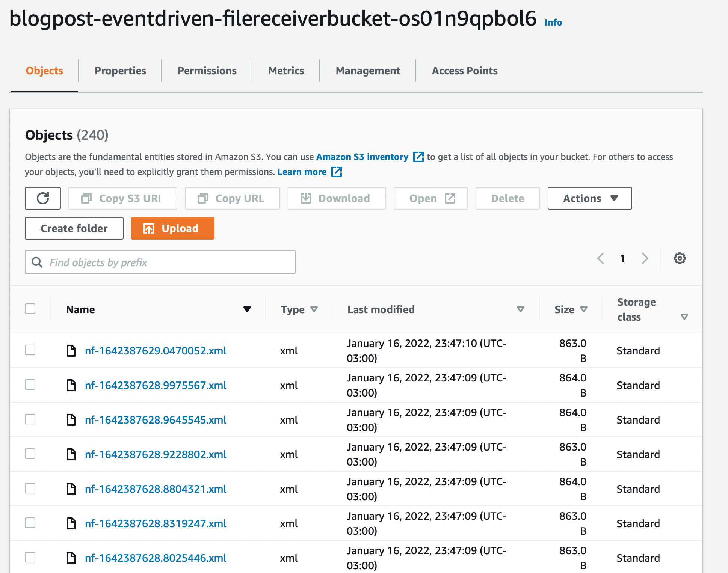Go to next page chevron
Image resolution: width=728 pixels, height=573 pixels.
pyautogui.click(x=645, y=258)
